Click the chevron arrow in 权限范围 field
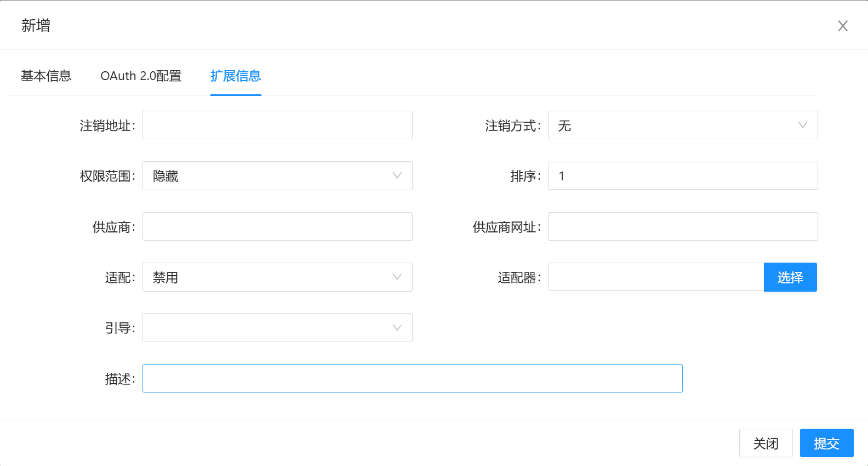This screenshot has height=466, width=868. click(397, 175)
